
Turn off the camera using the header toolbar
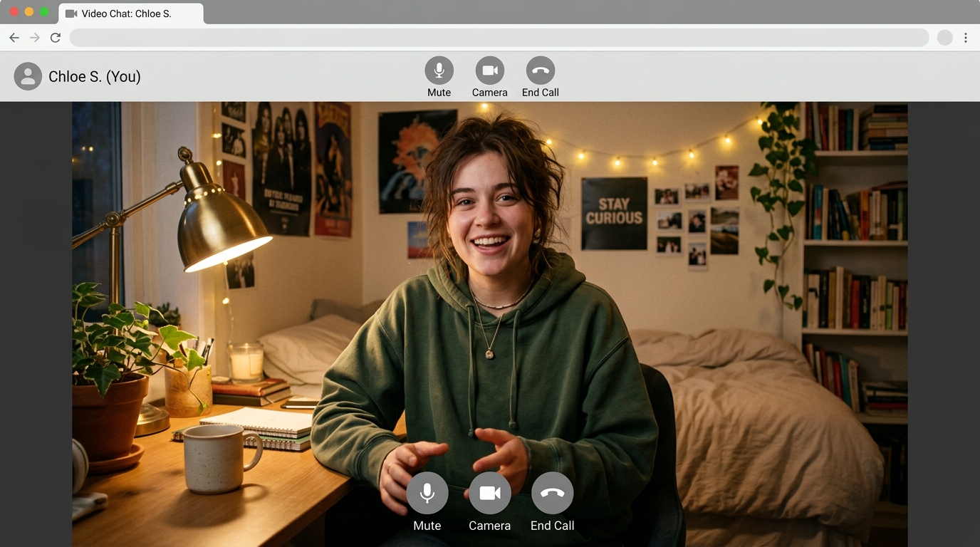pos(490,71)
